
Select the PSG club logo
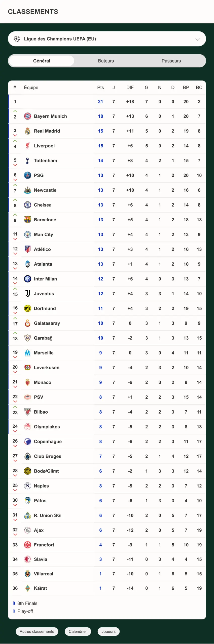(28, 175)
